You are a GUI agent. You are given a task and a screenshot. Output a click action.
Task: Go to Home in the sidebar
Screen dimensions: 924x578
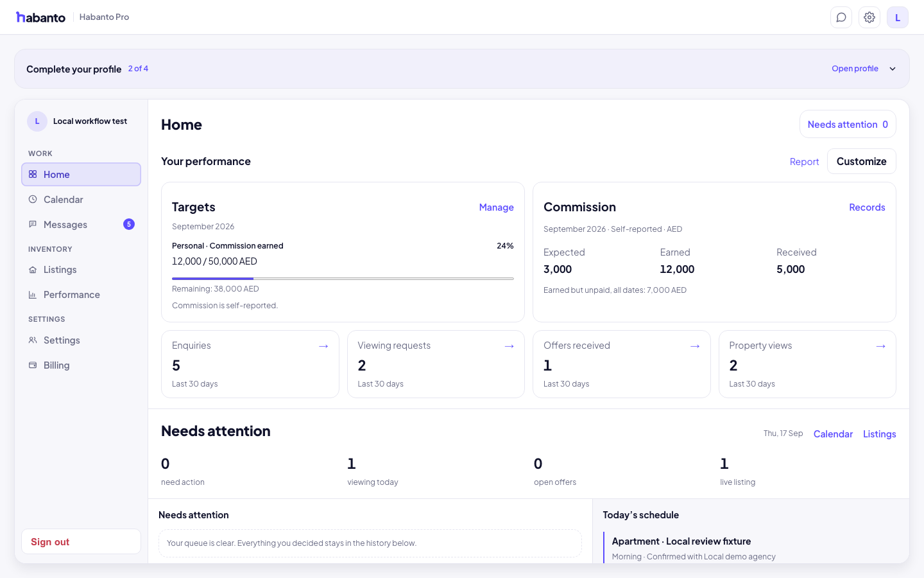click(x=81, y=174)
